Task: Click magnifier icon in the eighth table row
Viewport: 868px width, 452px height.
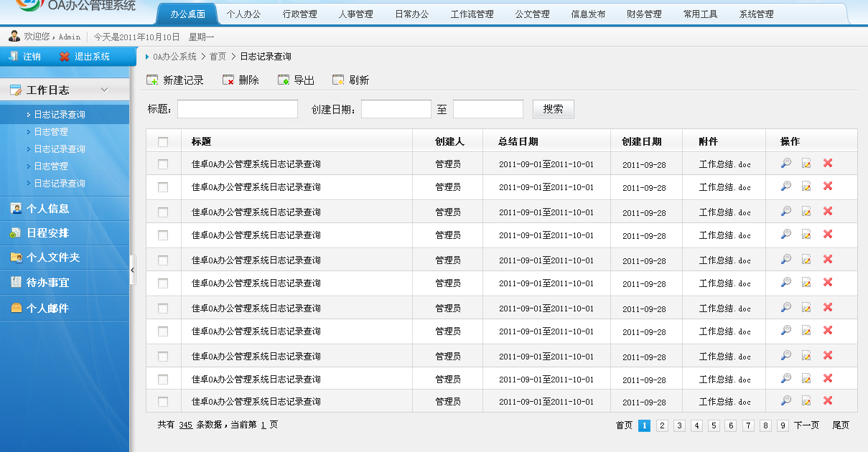Action: click(786, 331)
